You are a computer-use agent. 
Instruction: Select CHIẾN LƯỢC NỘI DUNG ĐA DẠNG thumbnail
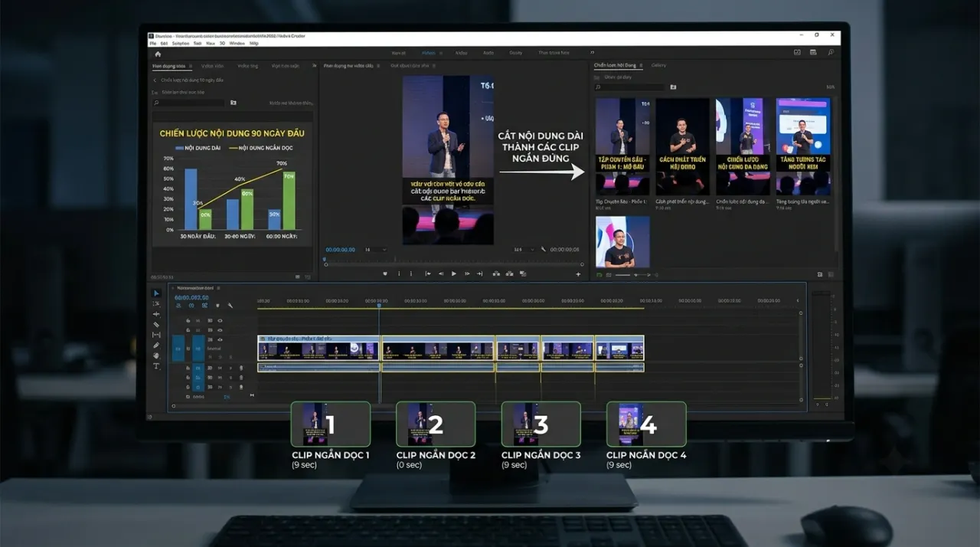743,146
